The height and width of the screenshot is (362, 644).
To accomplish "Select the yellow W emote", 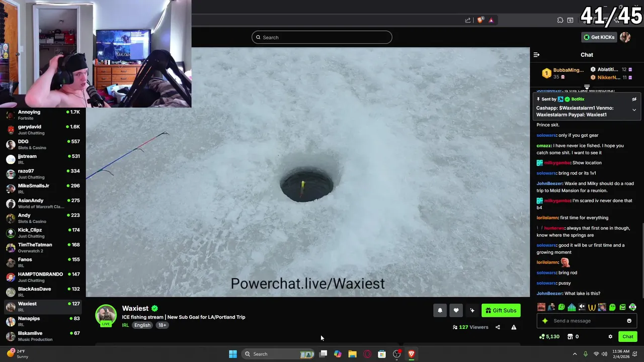I will point(592,307).
